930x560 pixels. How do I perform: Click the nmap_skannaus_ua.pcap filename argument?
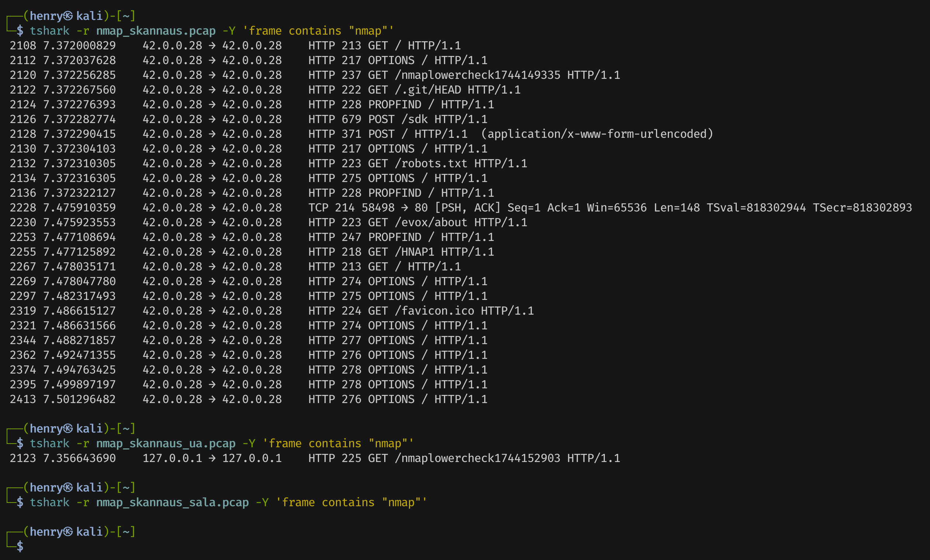pyautogui.click(x=166, y=443)
